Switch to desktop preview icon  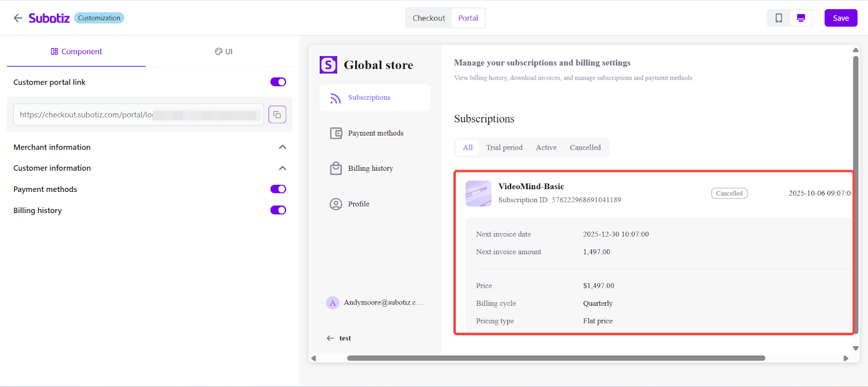click(x=801, y=18)
